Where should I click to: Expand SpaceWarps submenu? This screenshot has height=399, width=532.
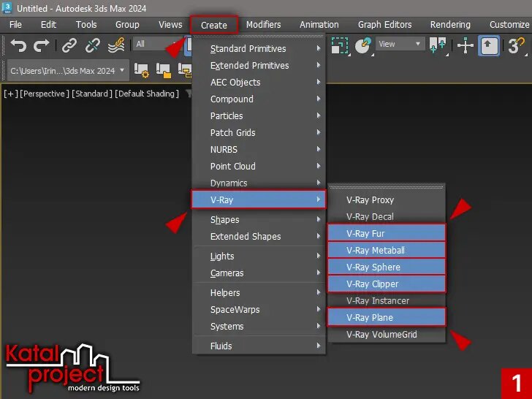click(259, 309)
